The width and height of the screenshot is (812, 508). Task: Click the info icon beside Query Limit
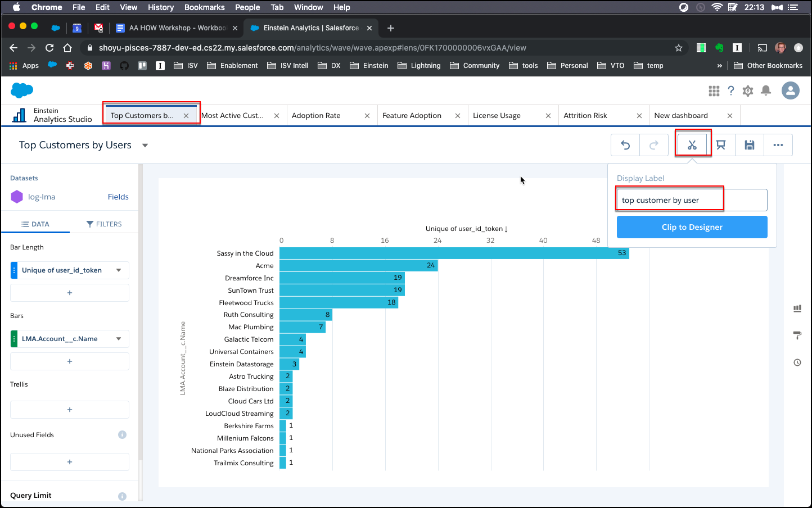point(122,496)
